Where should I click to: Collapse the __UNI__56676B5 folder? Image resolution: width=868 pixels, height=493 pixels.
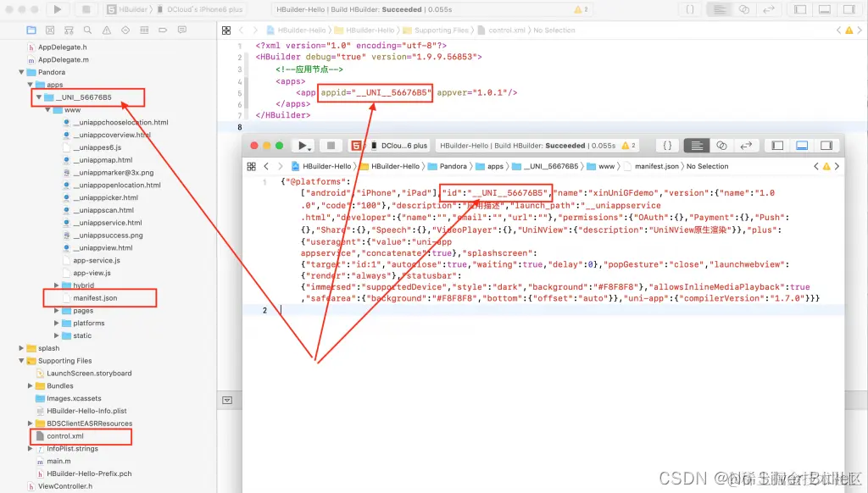[39, 97]
